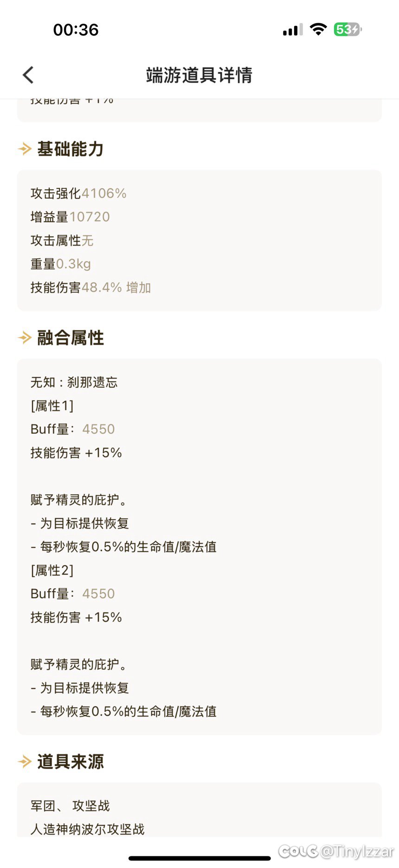Tap the arrow icon beside 基础能力

tap(25, 149)
